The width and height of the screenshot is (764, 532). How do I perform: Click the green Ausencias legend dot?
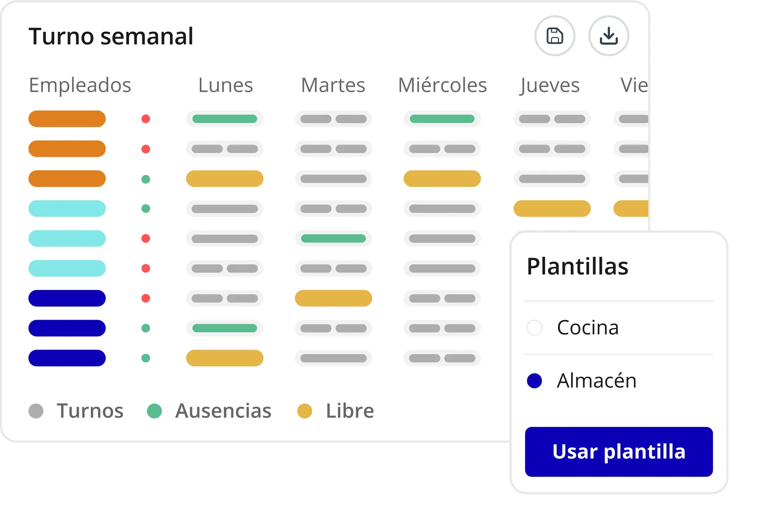154,411
